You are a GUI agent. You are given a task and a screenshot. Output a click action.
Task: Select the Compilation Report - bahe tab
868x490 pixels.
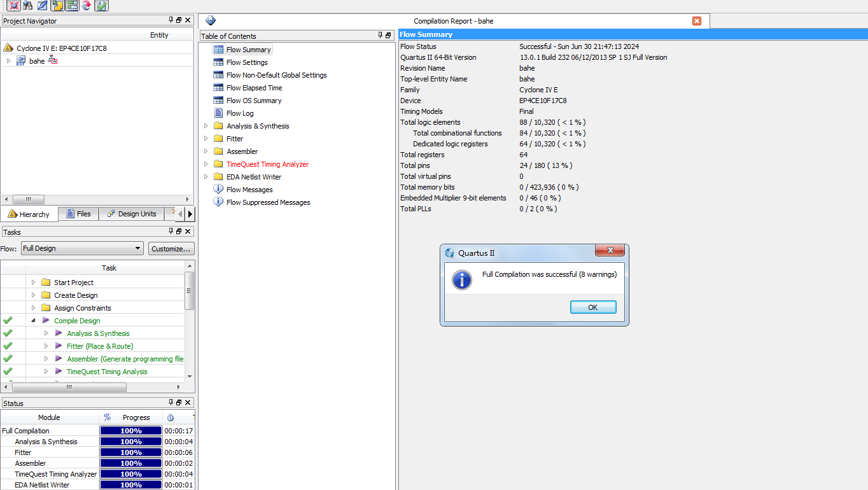tap(454, 21)
